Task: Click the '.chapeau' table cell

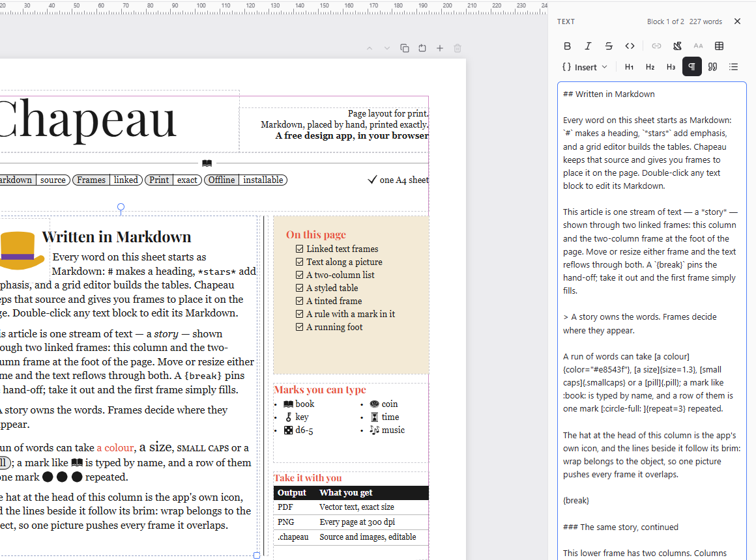Action: 293,537
